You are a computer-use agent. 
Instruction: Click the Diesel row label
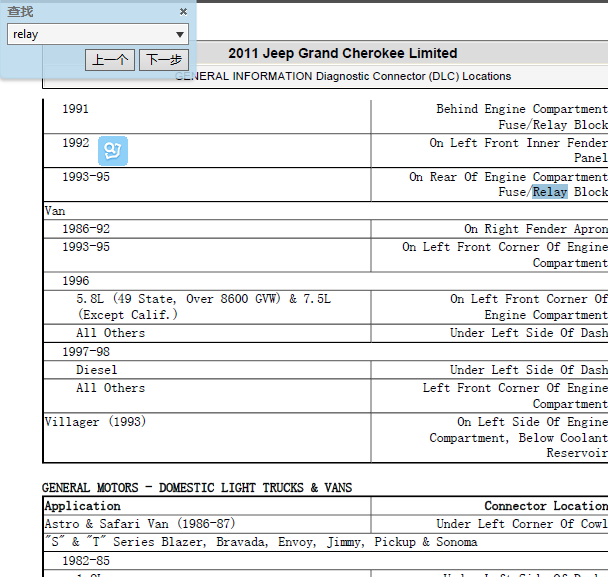(x=96, y=370)
